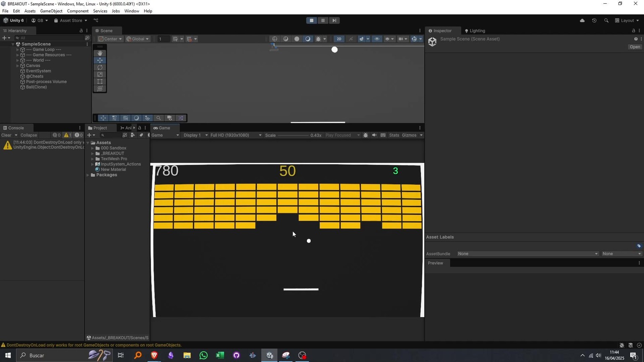Select the combined Transform tool
644x362 pixels.
(x=100, y=89)
